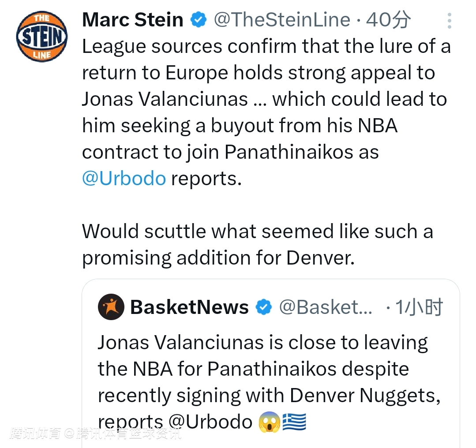Click the 40分 tweet timestamp

388,20
